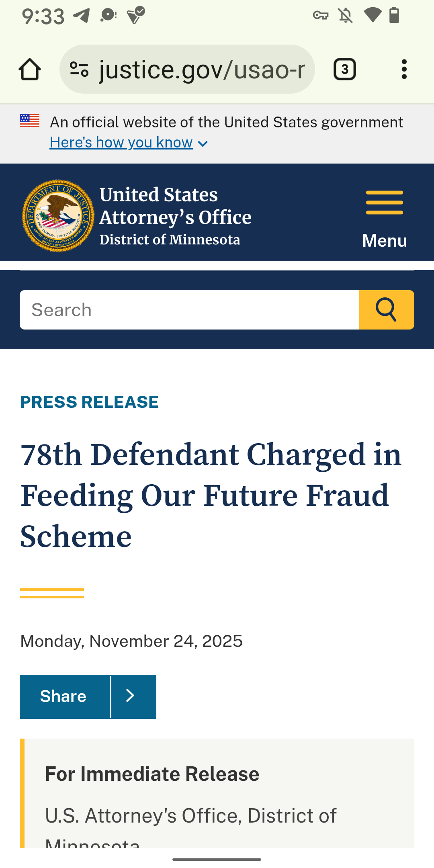Open site info icon in address bar

pos(79,70)
